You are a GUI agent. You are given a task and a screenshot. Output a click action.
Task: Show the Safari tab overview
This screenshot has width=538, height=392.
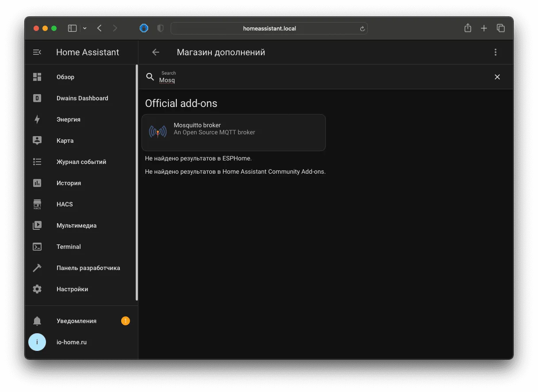coord(501,28)
